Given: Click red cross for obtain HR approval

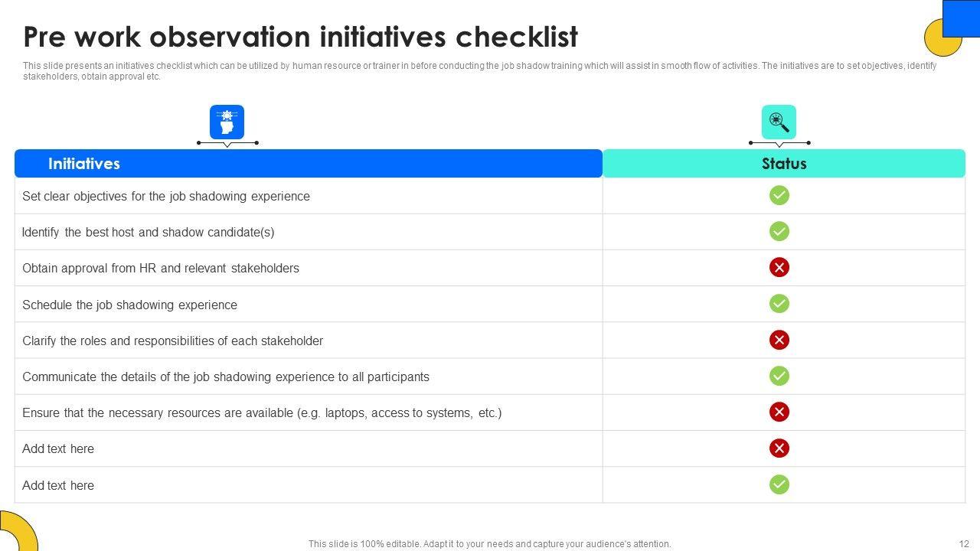Looking at the screenshot, I should [779, 268].
